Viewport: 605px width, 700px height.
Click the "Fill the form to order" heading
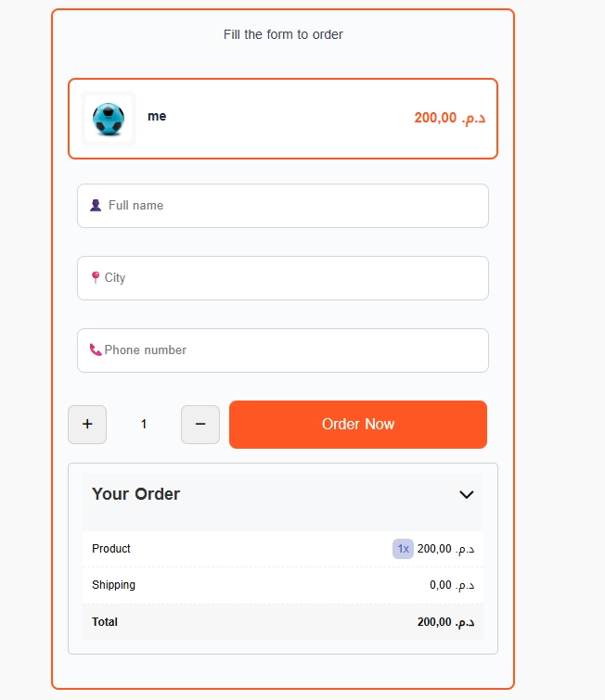(283, 34)
